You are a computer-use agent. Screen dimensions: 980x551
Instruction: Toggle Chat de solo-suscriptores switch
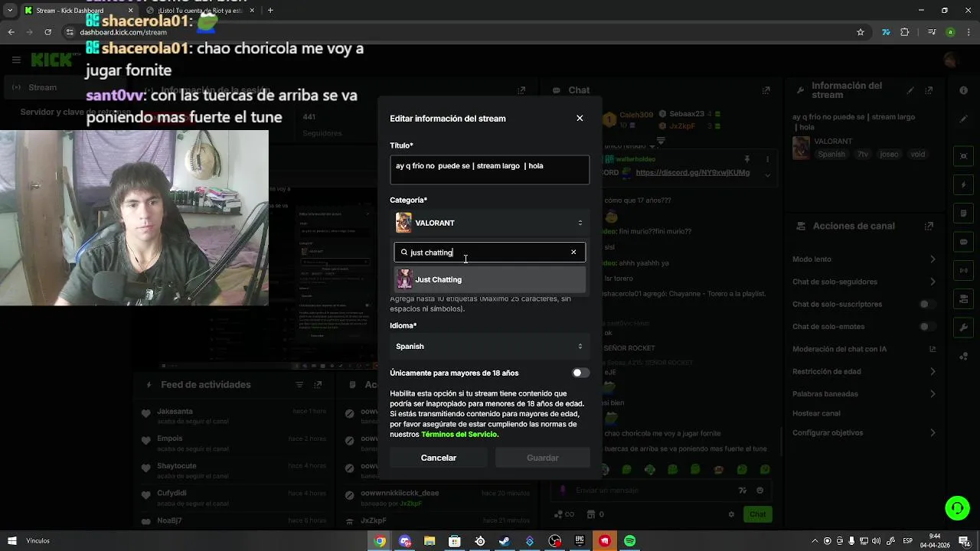pos(927,304)
